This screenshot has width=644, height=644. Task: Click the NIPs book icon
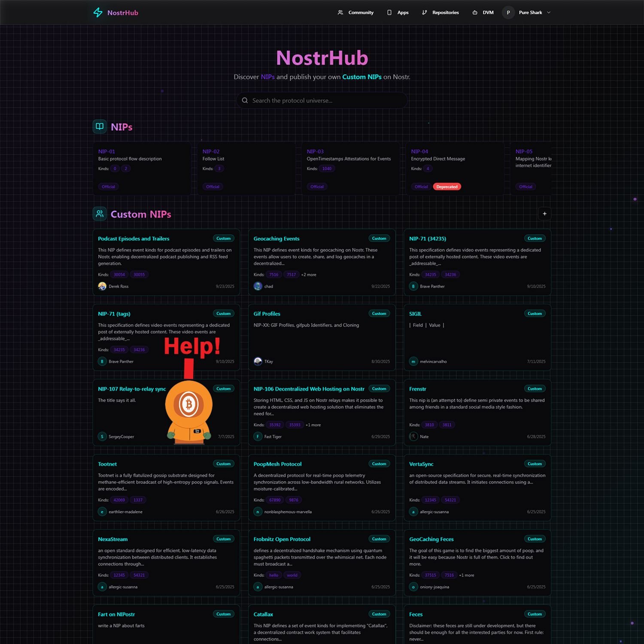[x=100, y=127]
